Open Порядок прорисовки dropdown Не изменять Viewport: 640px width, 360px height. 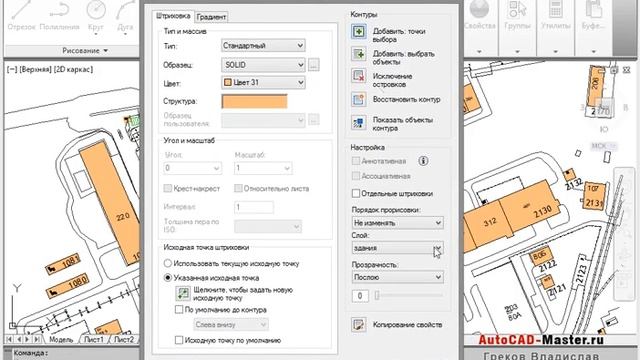pos(398,223)
